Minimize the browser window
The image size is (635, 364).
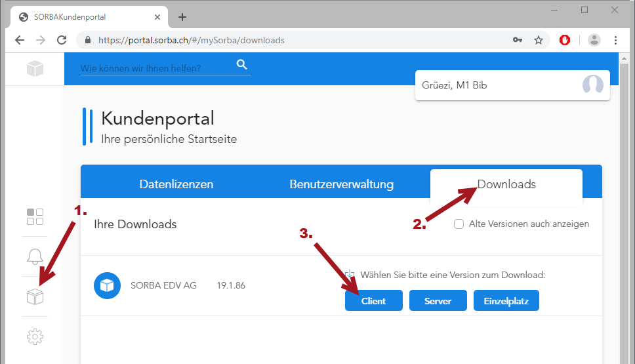(x=554, y=10)
